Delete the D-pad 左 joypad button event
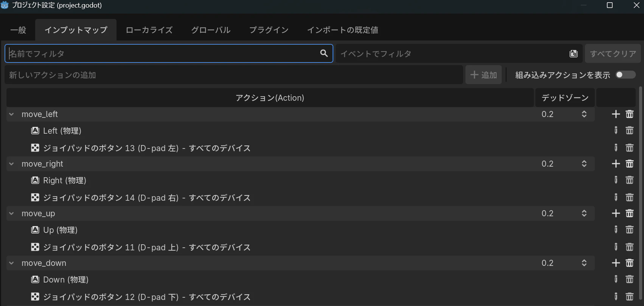The height and width of the screenshot is (306, 644). pyautogui.click(x=630, y=148)
